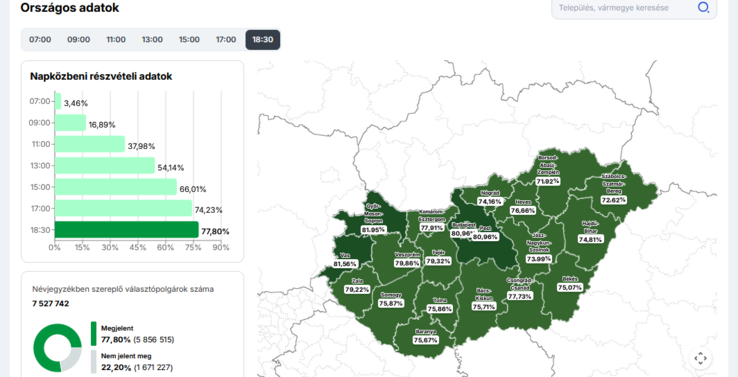Click the grey Nem jelent meg swatch
The width and height of the screenshot is (738, 377).
[94, 361]
